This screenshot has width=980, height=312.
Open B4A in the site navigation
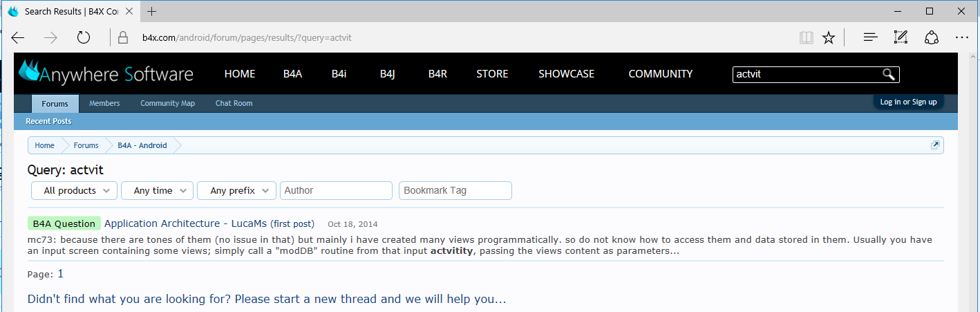pyautogui.click(x=293, y=74)
